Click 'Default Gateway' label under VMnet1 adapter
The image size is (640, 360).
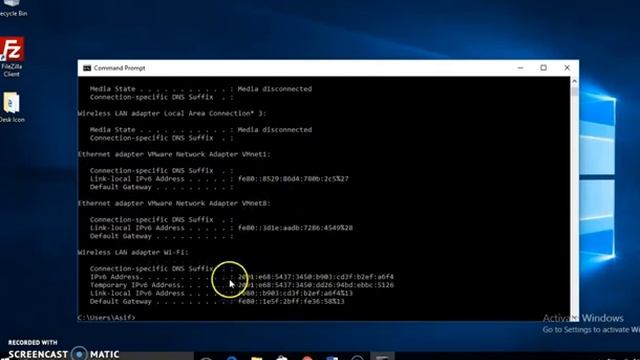click(x=121, y=187)
